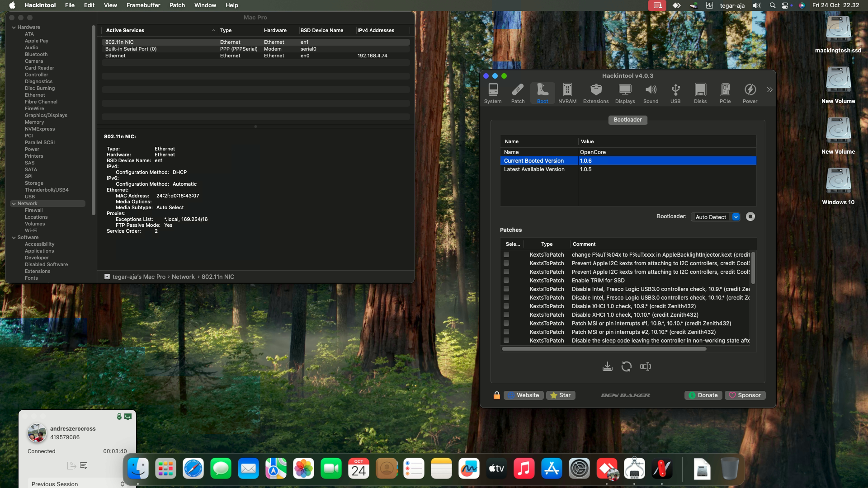
Task: Click Network in the path bar
Action: [183, 277]
